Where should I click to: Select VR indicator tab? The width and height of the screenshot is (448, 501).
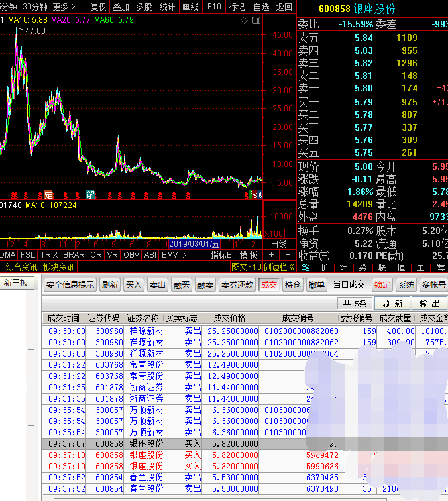click(113, 255)
